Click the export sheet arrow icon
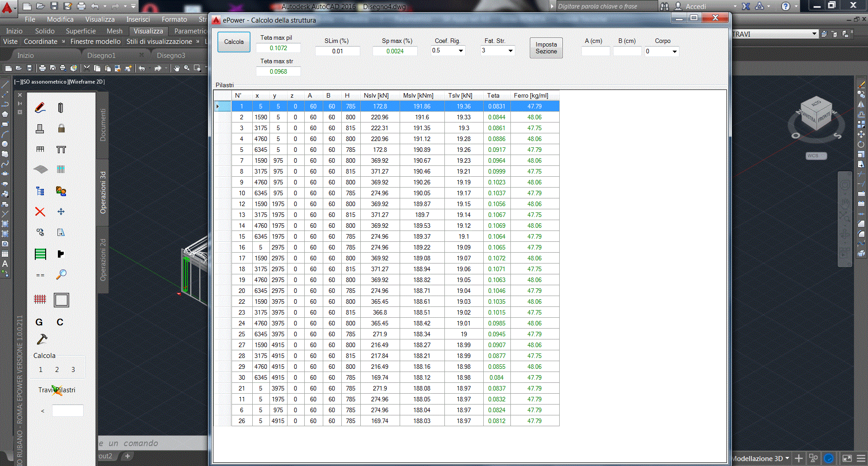The width and height of the screenshot is (868, 466). pyautogui.click(x=61, y=232)
